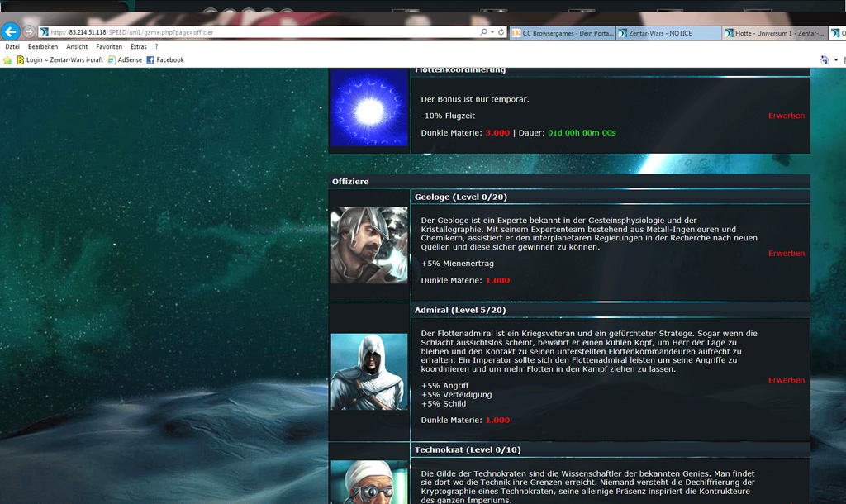Click the Geologe 1.000 Dunkle Materie cost
The image size is (846, 504).
[497, 281]
